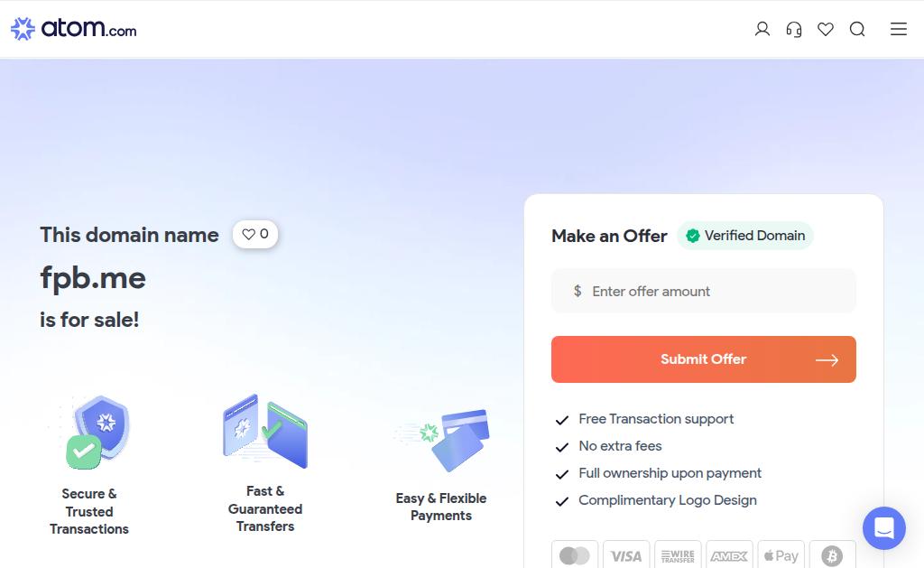This screenshot has height=568, width=924.
Task: Submit Offer button
Action: 703,359
